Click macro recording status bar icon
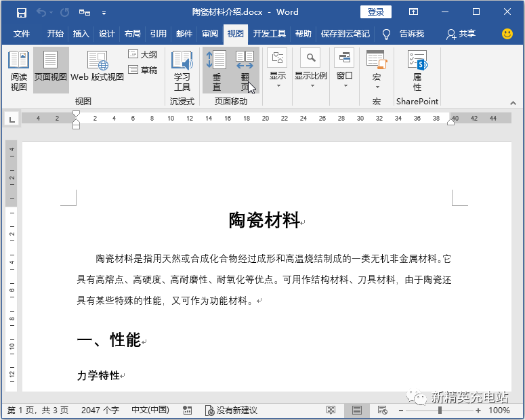The image size is (525, 420). tap(187, 411)
